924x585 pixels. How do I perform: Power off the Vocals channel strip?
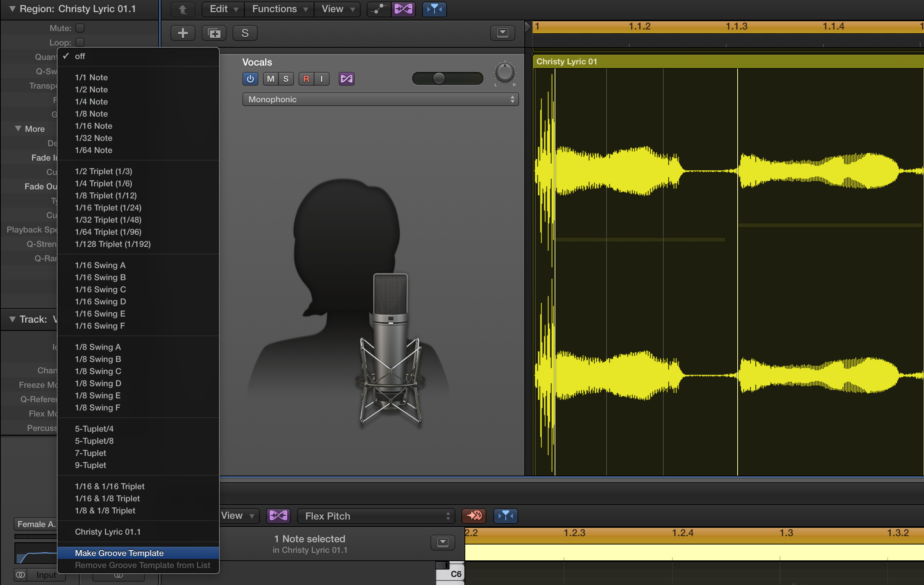(x=250, y=79)
